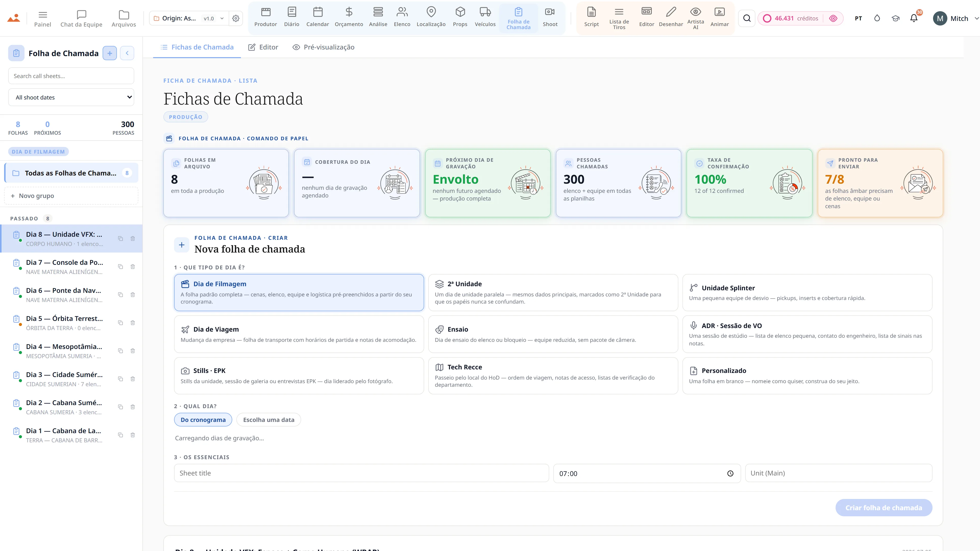Delete Dia 7 call sheet
Viewport: 980px width, 551px height.
pos(133,267)
